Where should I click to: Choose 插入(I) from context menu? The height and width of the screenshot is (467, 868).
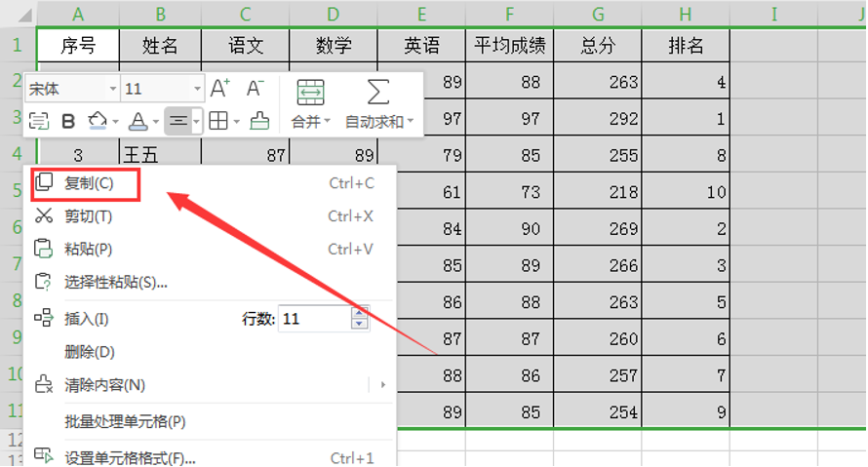click(x=87, y=319)
